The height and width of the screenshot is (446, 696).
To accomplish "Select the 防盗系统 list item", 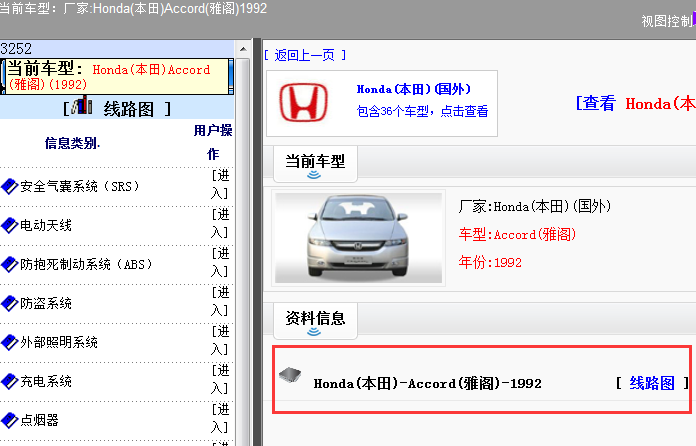I will tap(46, 304).
